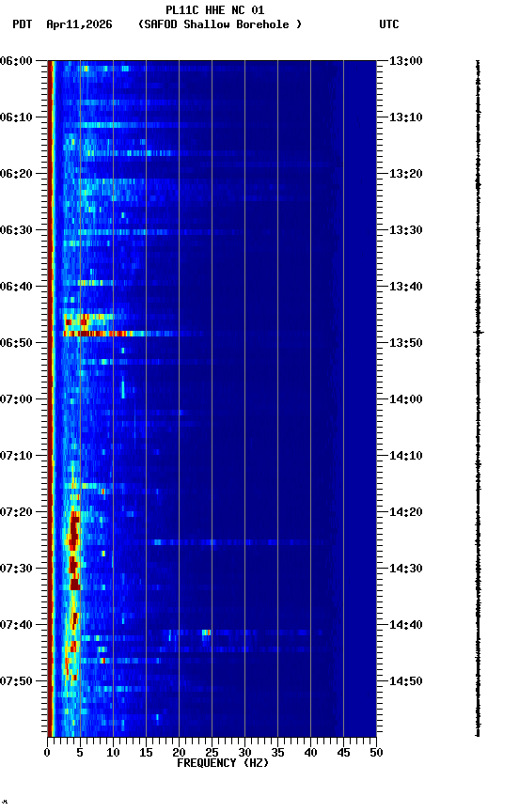
Task: Click the '14:10' UTC time label
Action: (x=406, y=456)
